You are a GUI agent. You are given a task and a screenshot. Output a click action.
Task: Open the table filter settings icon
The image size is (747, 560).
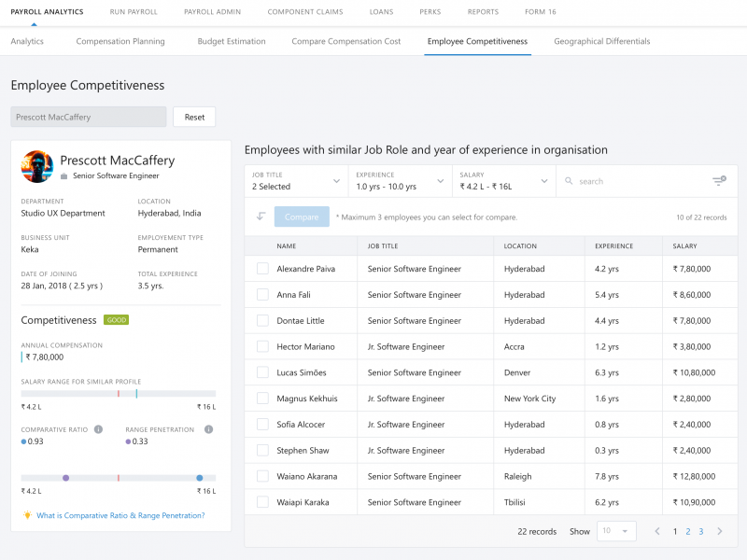pyautogui.click(x=719, y=180)
